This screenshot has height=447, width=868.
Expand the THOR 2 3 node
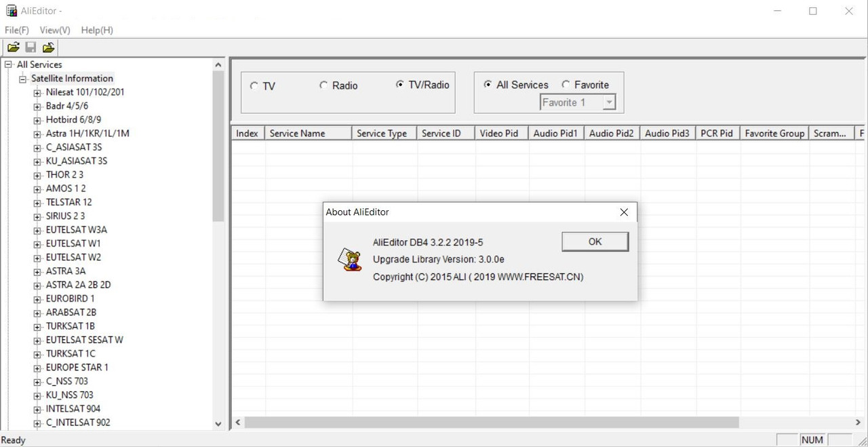pos(37,175)
